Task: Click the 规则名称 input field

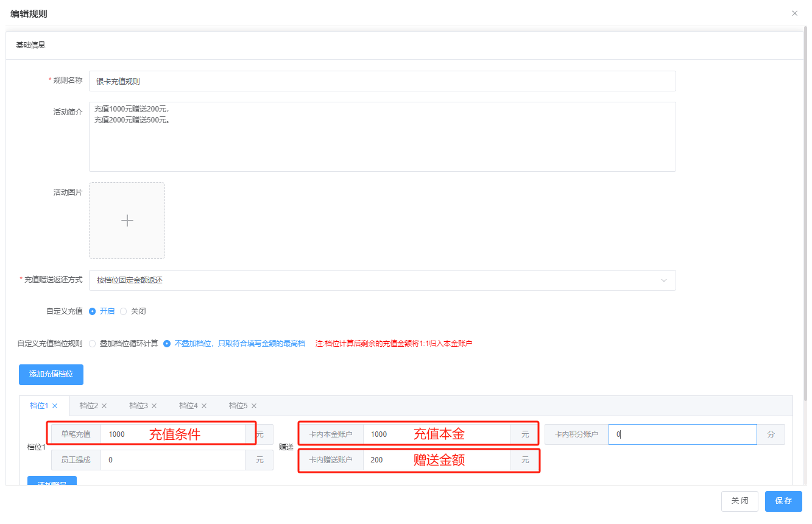Action: pos(382,81)
